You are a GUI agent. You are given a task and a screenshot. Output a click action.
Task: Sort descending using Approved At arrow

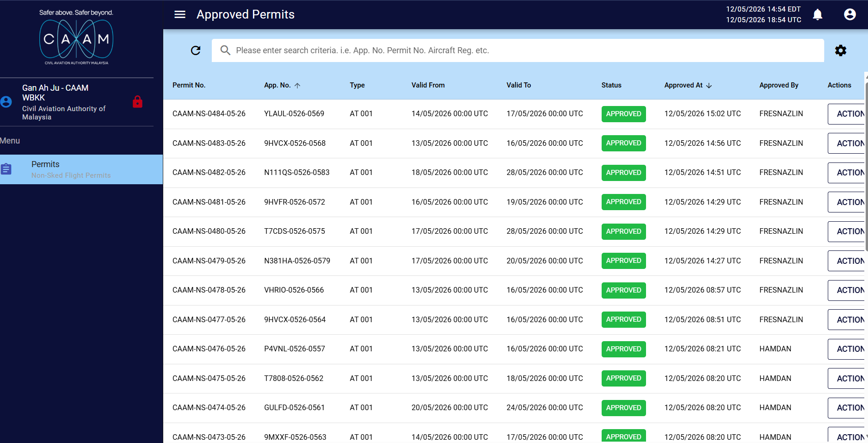[x=709, y=86]
